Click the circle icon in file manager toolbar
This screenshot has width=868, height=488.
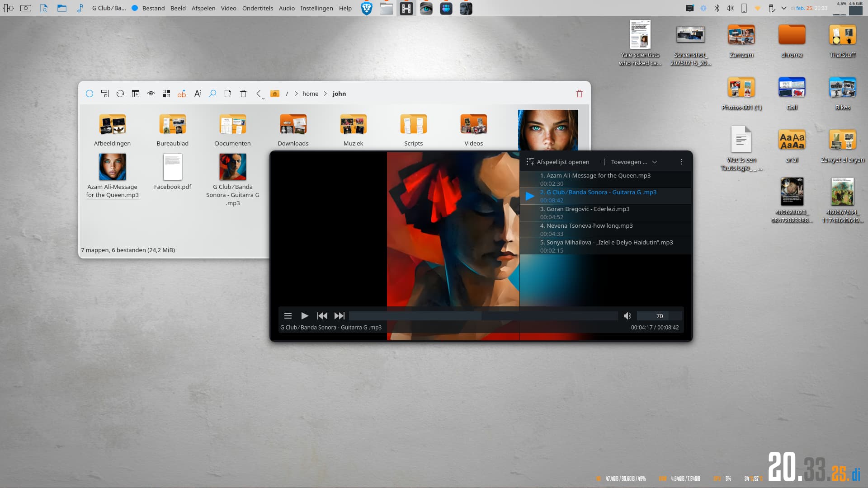(90, 94)
